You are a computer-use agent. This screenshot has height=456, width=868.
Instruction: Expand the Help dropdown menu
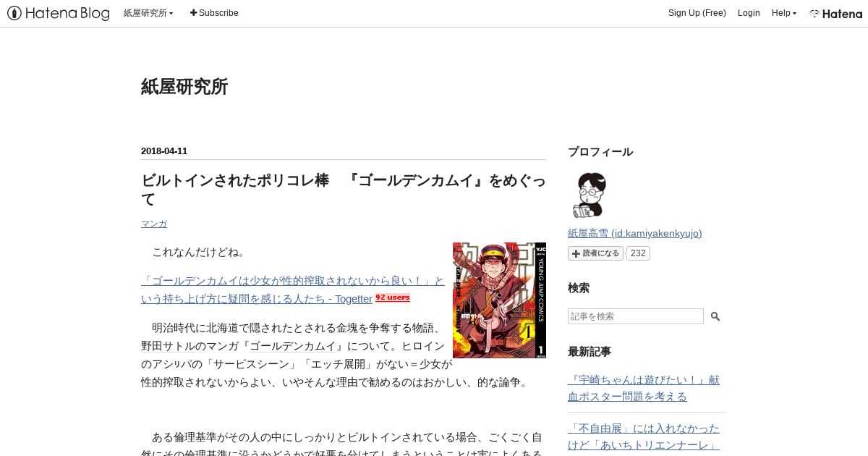(784, 13)
